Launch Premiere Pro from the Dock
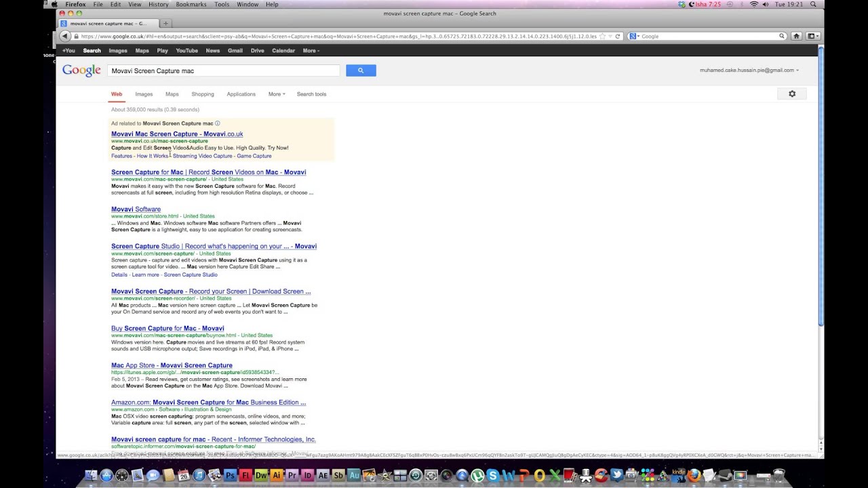 [292, 476]
